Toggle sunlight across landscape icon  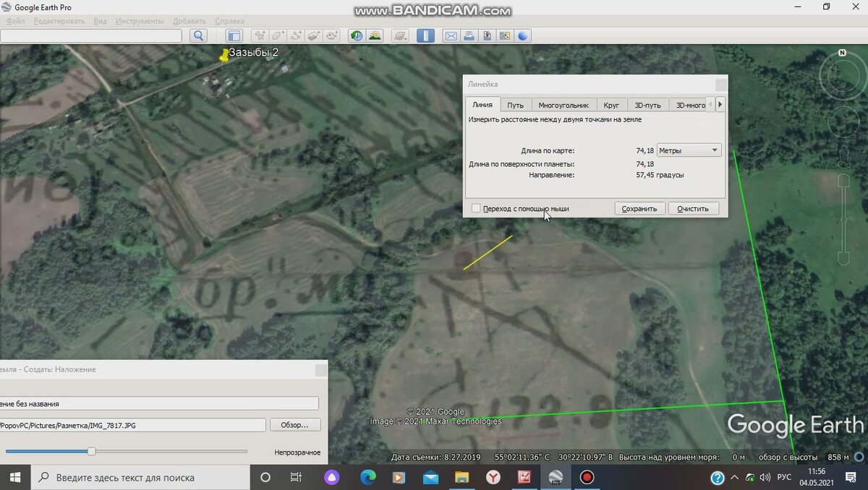pyautogui.click(x=375, y=35)
